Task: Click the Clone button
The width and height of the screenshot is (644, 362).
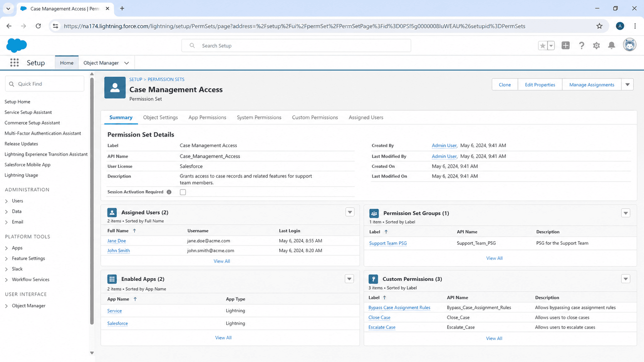Action: [x=505, y=85]
